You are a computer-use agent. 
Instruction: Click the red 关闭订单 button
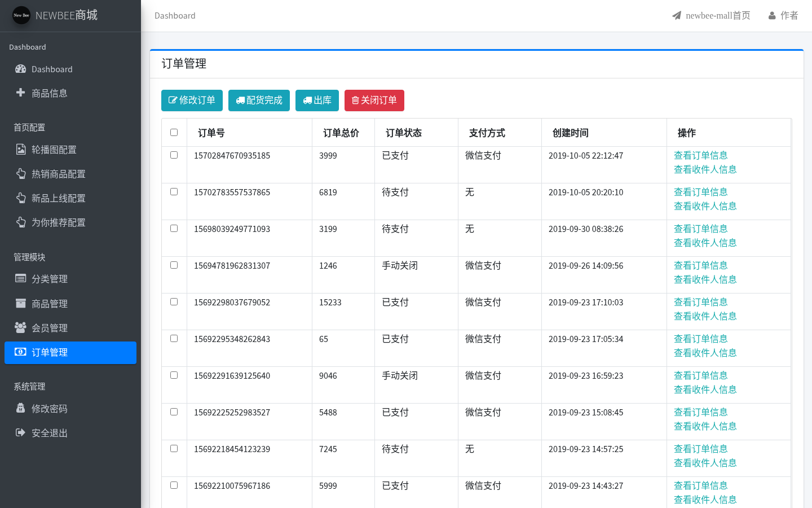click(374, 100)
